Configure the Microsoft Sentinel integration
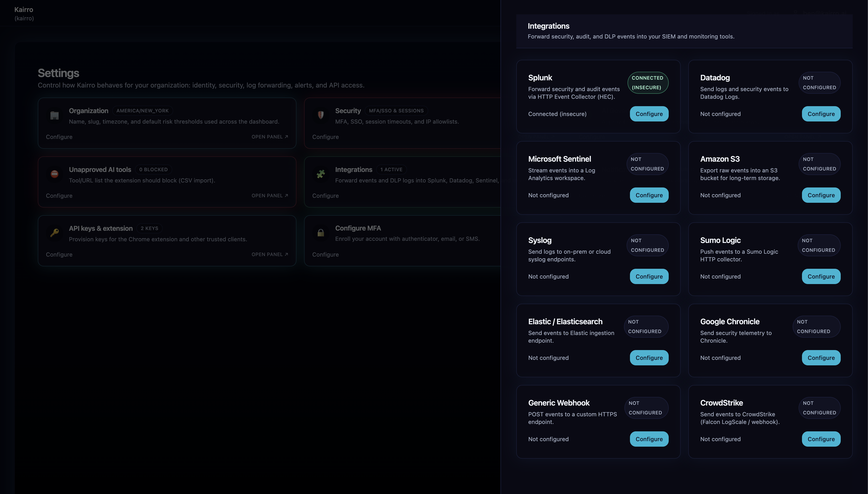The height and width of the screenshot is (494, 868). point(649,195)
